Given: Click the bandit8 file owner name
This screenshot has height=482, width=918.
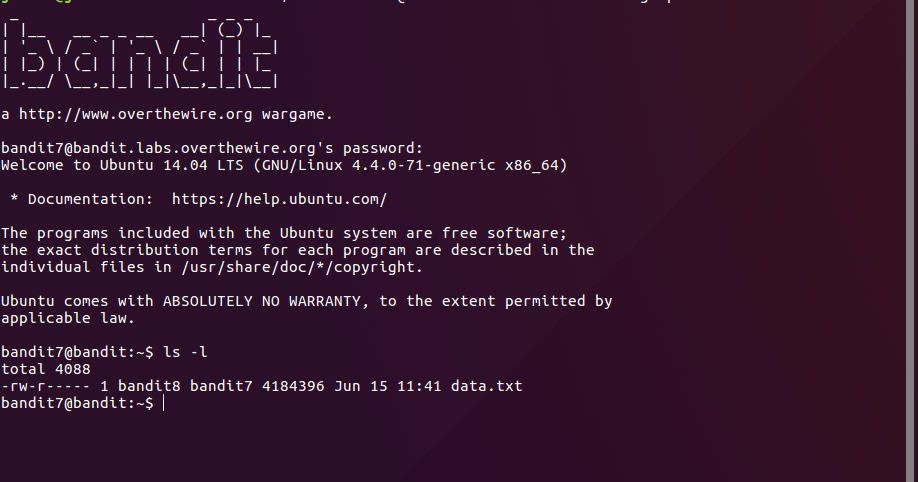Looking at the screenshot, I should pos(149,386).
